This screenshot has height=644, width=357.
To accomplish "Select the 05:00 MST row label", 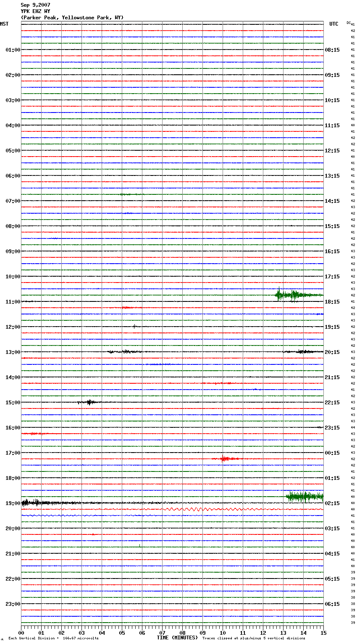I will click(13, 151).
